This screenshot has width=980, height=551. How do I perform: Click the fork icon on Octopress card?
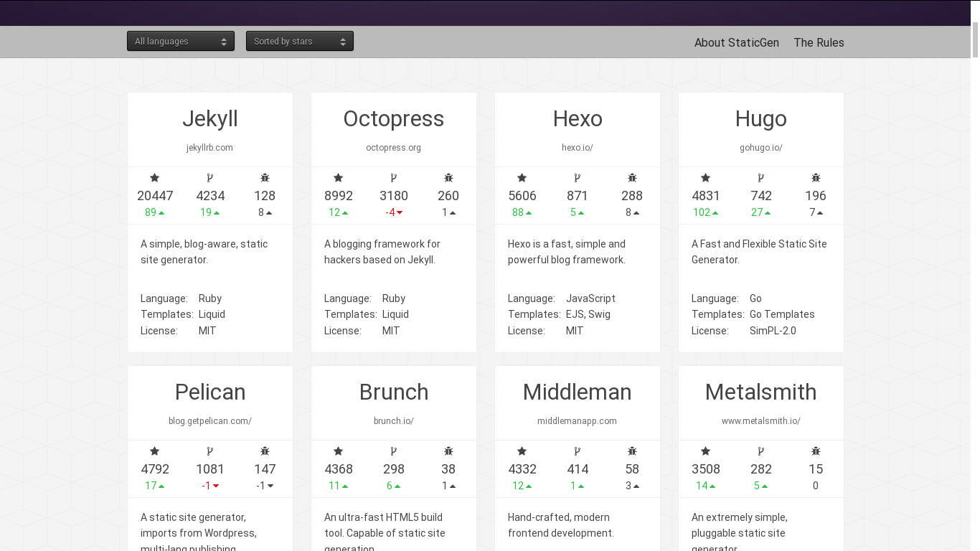[x=394, y=178]
